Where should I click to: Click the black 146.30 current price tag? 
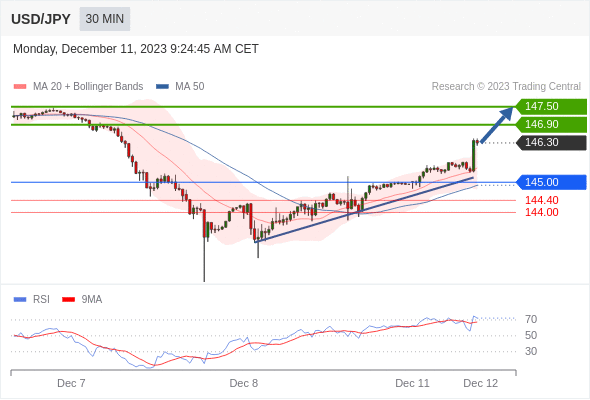(551, 143)
